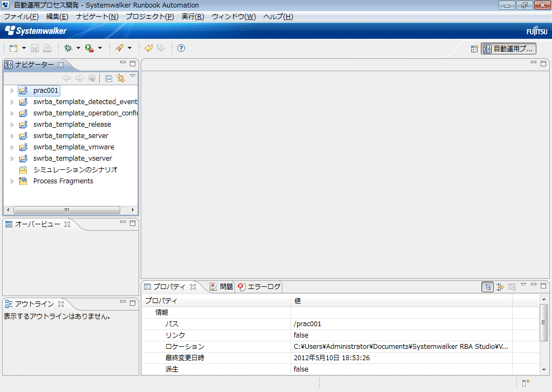Click Navigator go-up icon

pyautogui.click(x=92, y=78)
